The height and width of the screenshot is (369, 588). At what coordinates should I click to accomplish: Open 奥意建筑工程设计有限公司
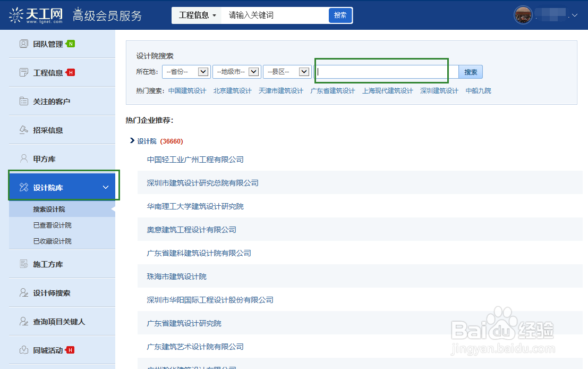point(191,230)
